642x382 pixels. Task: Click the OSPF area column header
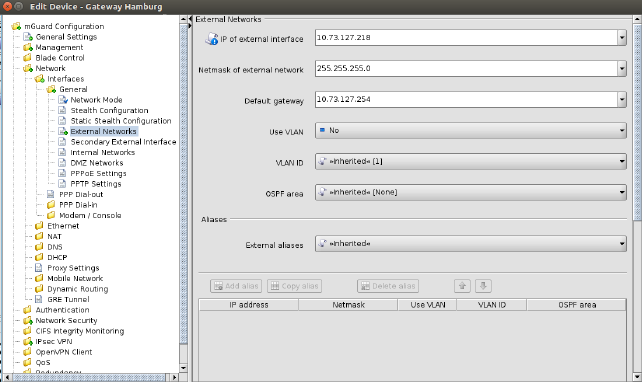pyautogui.click(x=576, y=305)
